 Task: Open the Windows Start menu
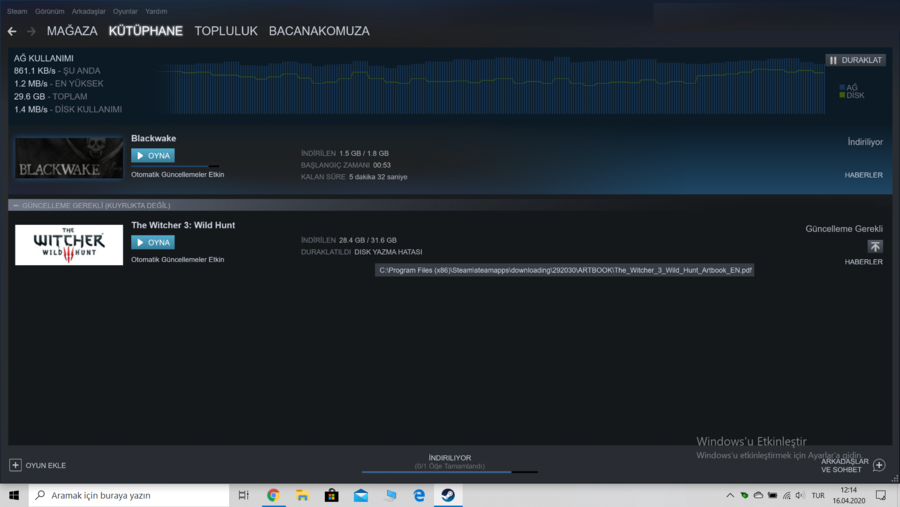click(x=14, y=495)
